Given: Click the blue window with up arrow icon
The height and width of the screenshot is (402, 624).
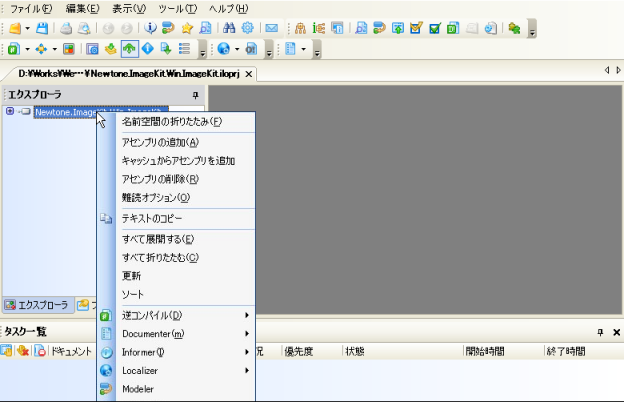Looking at the screenshot, I should pos(398,28).
